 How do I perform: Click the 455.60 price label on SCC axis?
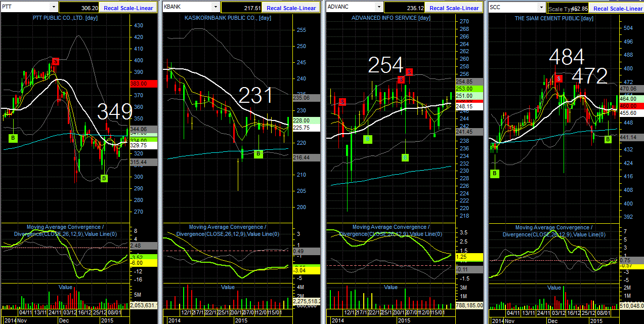631,113
